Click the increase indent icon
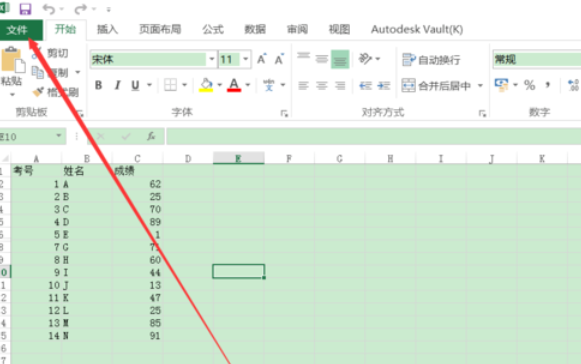 (x=384, y=86)
